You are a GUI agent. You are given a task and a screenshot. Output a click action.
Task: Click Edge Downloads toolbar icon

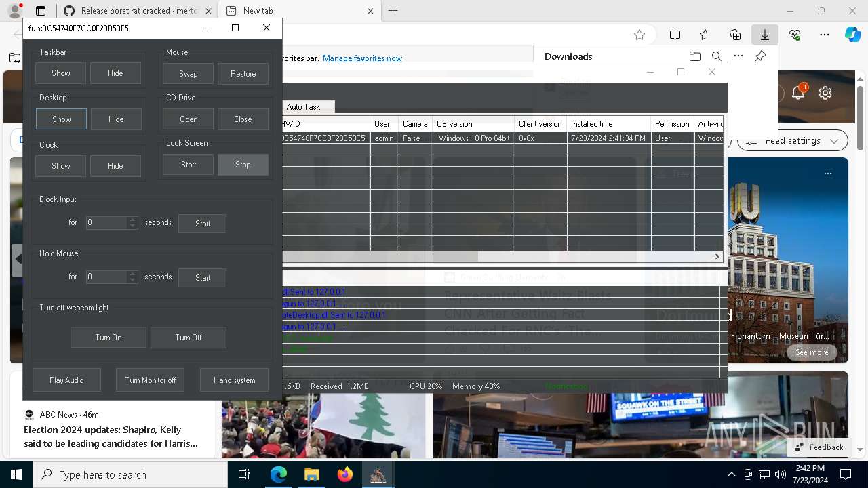coord(765,35)
